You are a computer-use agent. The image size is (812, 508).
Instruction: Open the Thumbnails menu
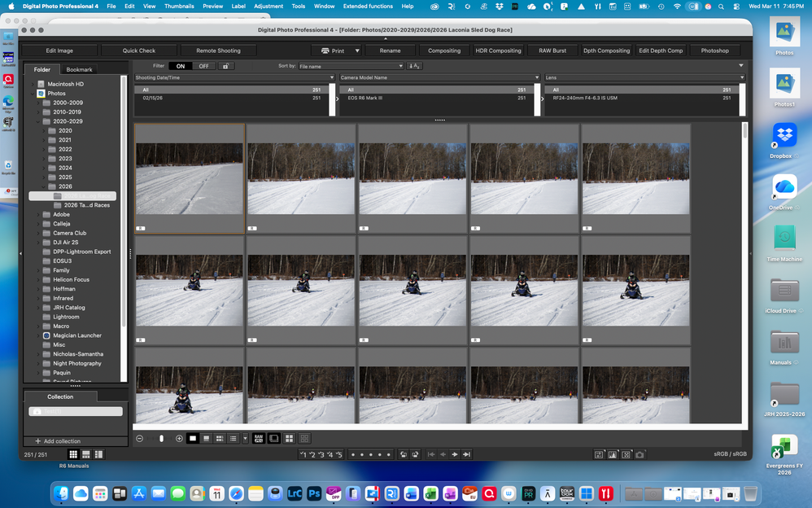point(179,7)
